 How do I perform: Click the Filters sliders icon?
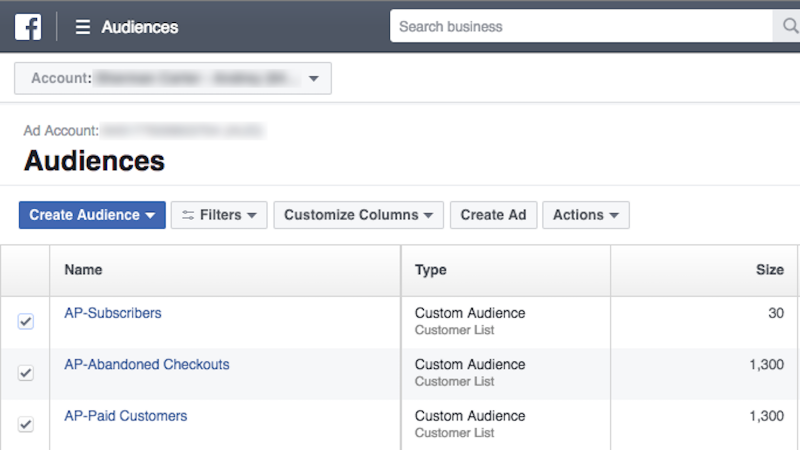point(188,215)
